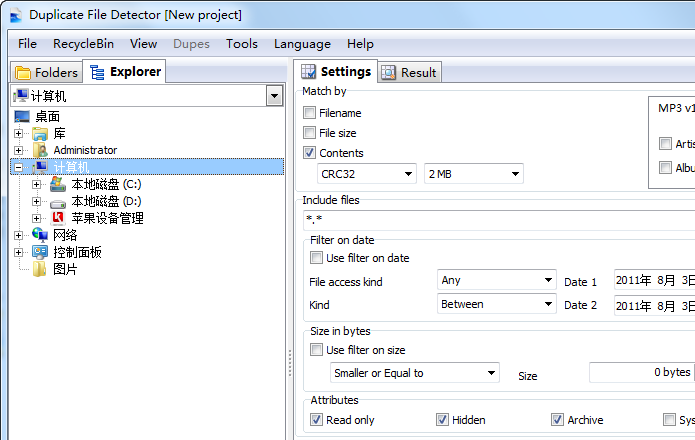Viewport: 695px width, 440px height.
Task: Expand the 本地磁盘 (D:) node
Action: tap(36, 201)
